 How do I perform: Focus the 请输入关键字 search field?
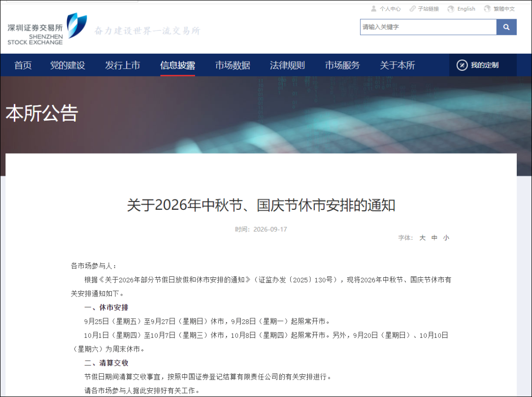point(428,27)
